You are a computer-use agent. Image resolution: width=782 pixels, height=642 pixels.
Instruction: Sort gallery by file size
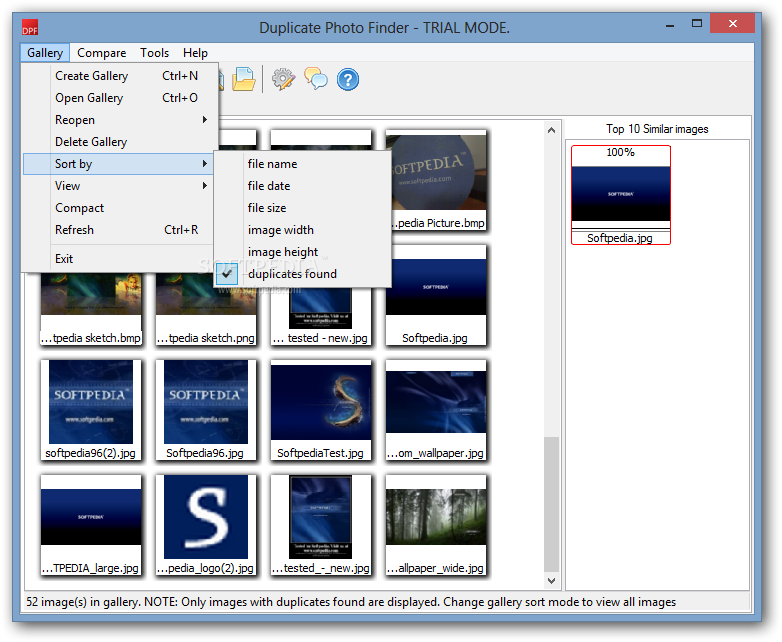pos(302,208)
